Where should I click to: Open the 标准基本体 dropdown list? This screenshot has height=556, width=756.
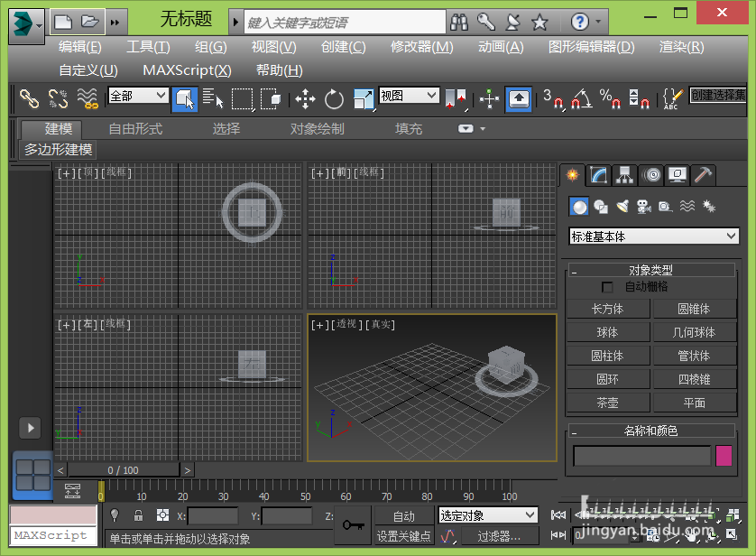(654, 236)
